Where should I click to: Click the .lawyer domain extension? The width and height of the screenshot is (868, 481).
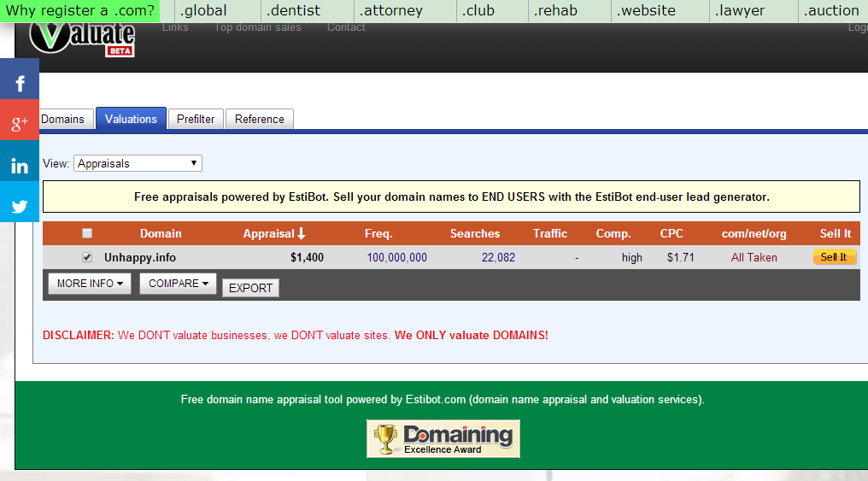coord(740,10)
